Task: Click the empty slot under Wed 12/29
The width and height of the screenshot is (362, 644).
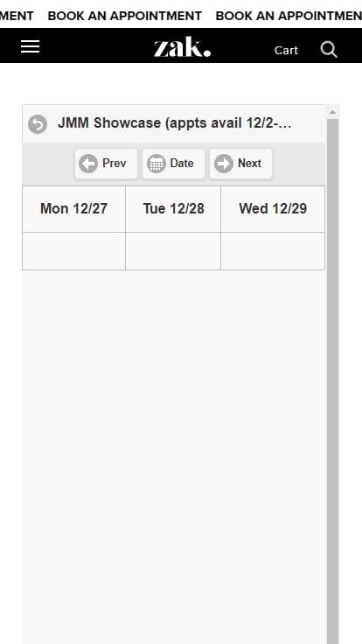Action: 273,251
